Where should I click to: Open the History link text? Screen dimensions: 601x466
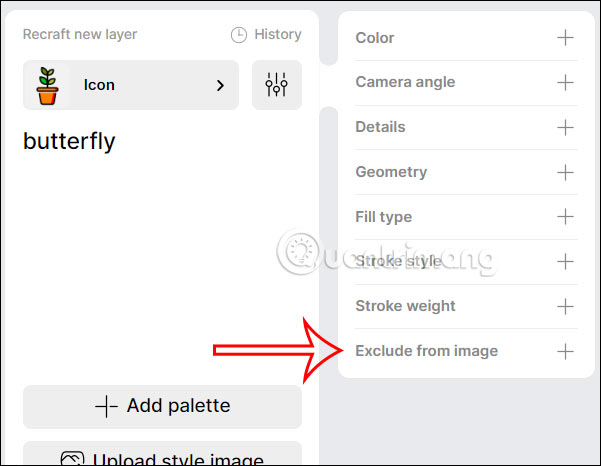[x=278, y=35]
